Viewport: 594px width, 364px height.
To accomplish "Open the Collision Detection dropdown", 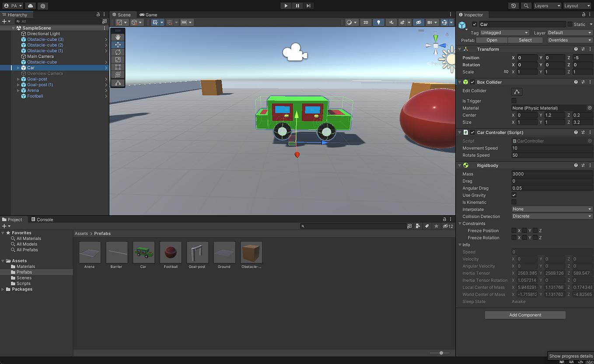I will click(x=551, y=216).
